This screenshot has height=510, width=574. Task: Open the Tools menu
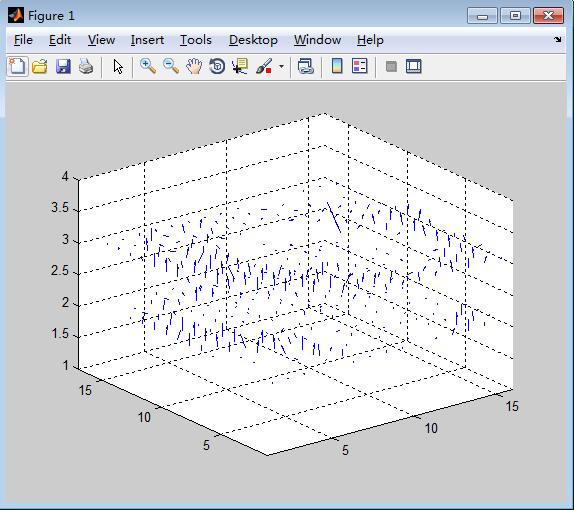(195, 40)
